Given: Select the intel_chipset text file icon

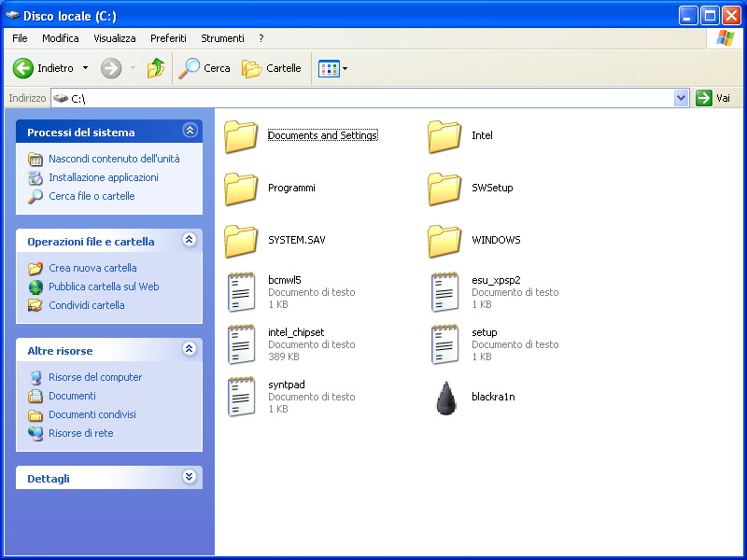Looking at the screenshot, I should click(x=242, y=344).
